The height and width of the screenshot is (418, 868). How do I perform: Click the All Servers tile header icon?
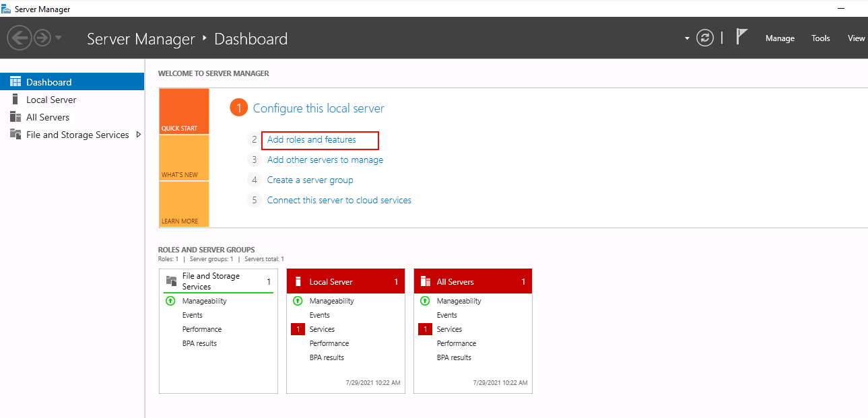(425, 281)
